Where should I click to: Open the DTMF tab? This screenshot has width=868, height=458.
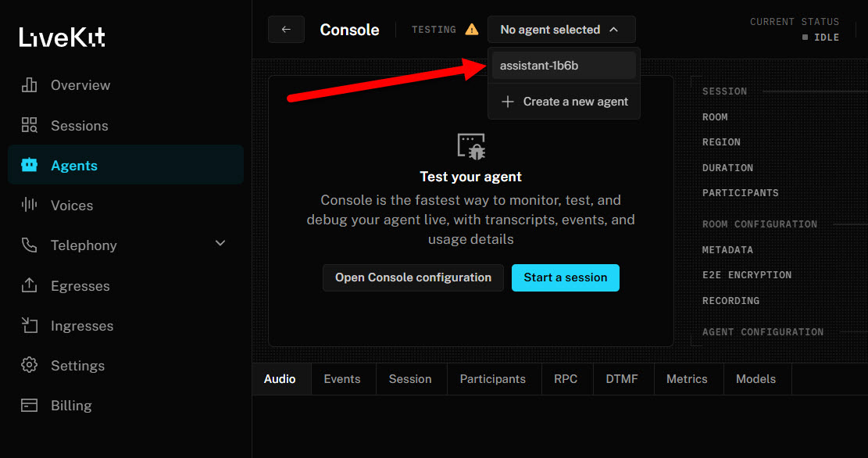[622, 379]
